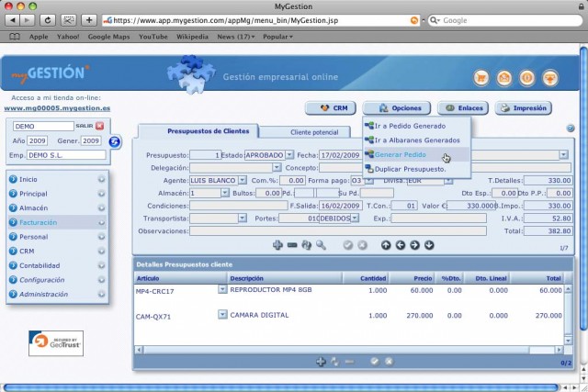Open www.mg00005.mygestion.es store link

[x=57, y=108]
